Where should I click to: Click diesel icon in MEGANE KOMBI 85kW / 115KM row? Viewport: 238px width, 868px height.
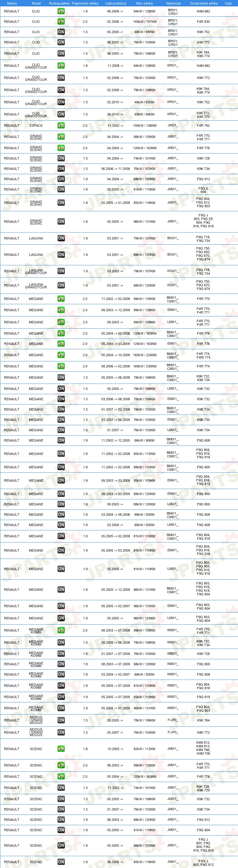(x=61, y=697)
